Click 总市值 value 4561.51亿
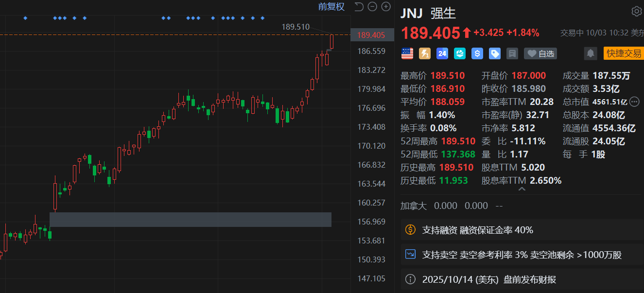Image resolution: width=644 pixels, height=293 pixels. 609,102
